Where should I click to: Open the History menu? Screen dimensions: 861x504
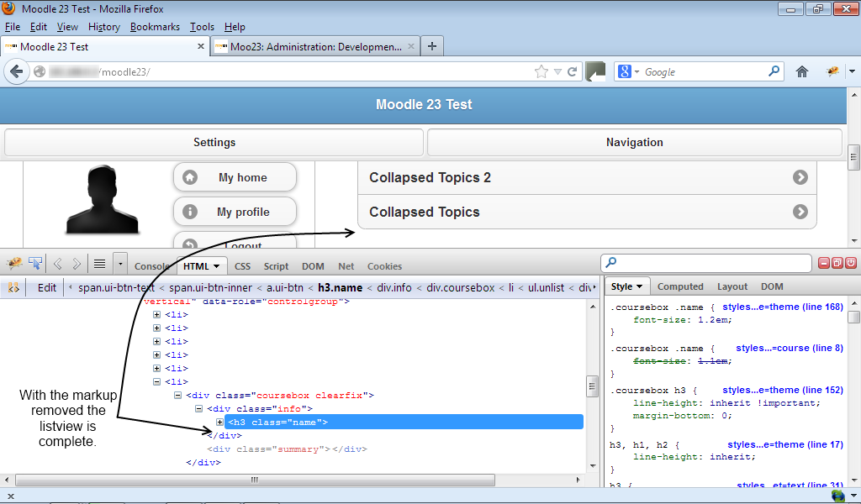pyautogui.click(x=103, y=27)
